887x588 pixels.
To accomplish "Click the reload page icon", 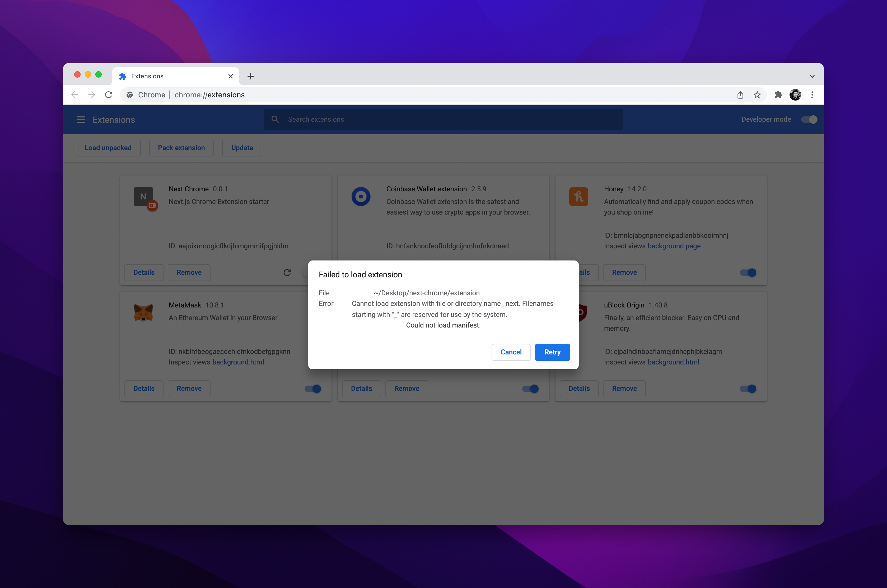I will (x=109, y=95).
